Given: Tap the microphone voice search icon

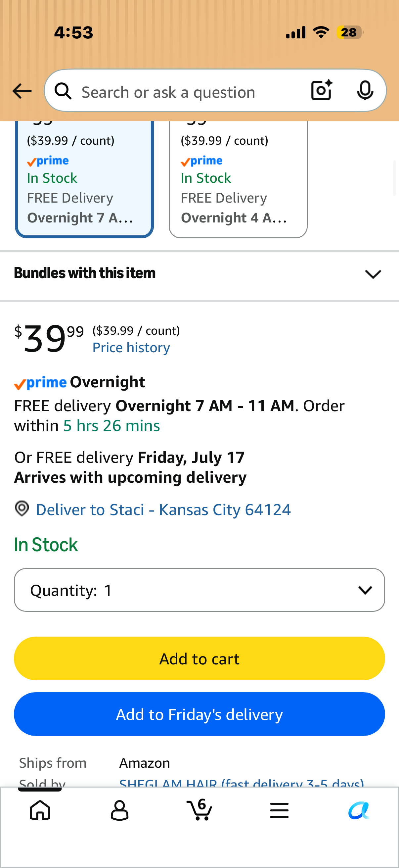Looking at the screenshot, I should click(x=365, y=91).
